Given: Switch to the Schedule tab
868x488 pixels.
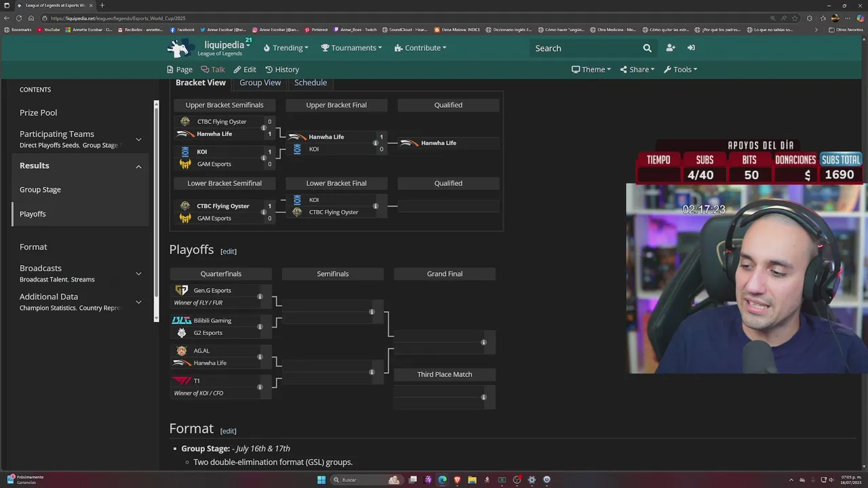Looking at the screenshot, I should point(311,83).
